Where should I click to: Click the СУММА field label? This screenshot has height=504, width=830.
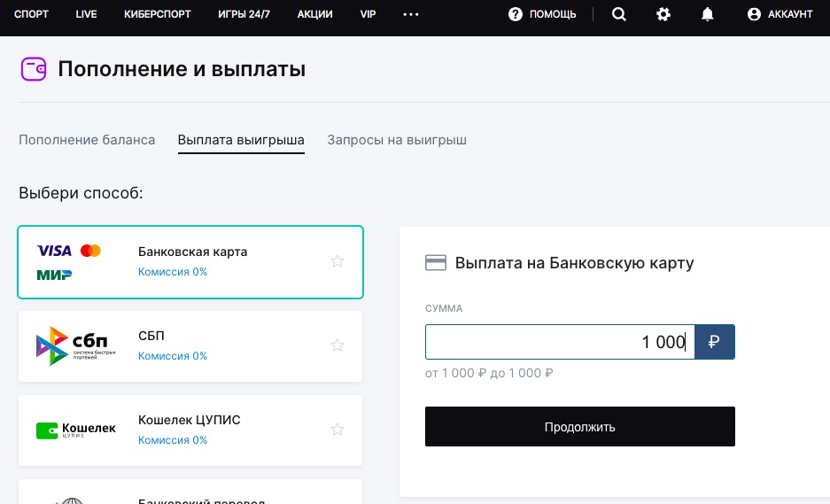tap(444, 308)
